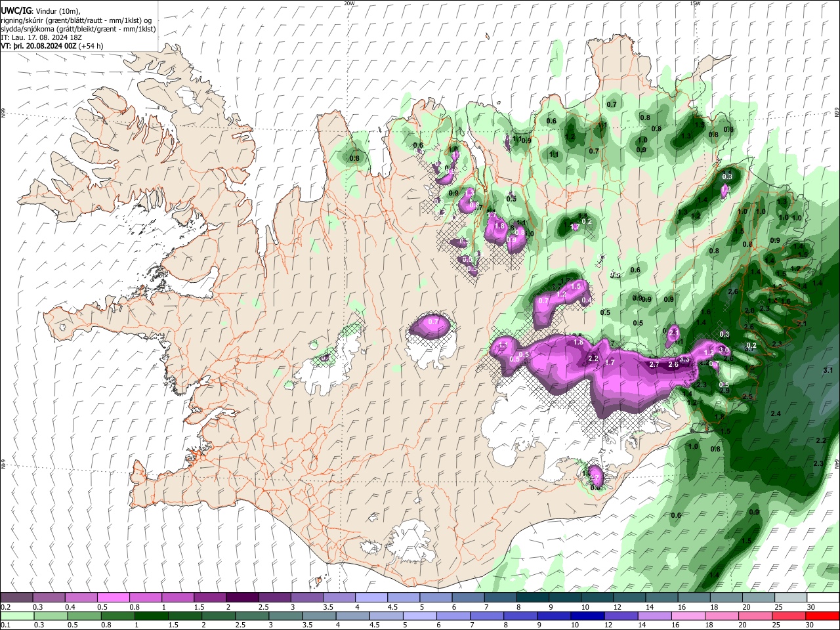Click the title text 'UWC/IG: Vindur (10m)'

point(41,11)
